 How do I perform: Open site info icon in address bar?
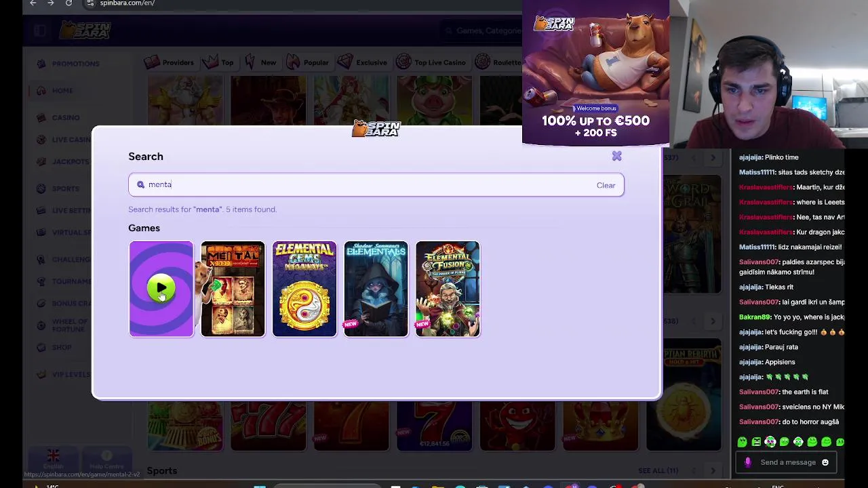coord(90,3)
